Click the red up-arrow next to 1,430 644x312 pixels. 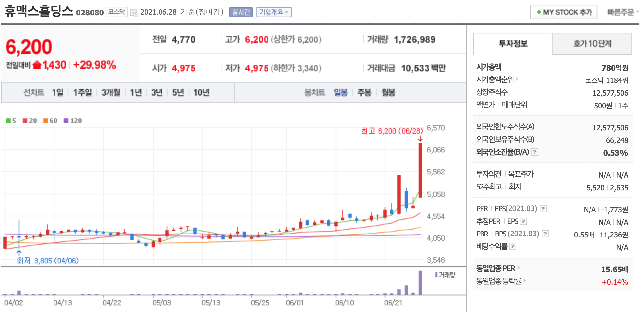[37, 65]
